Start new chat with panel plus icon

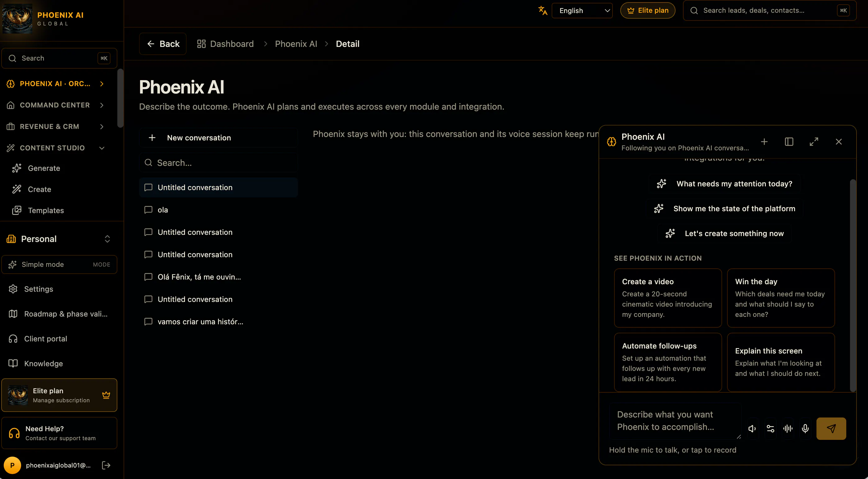tap(764, 142)
